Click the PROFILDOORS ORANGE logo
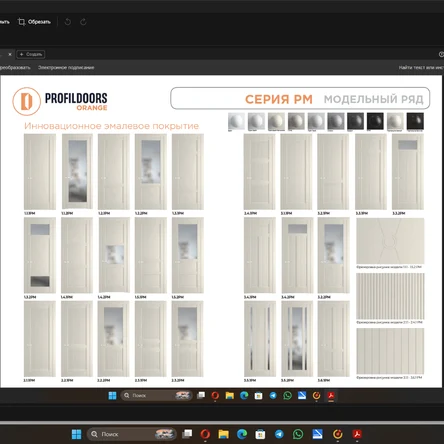Viewport: 444px width, 444px height. coord(60,101)
